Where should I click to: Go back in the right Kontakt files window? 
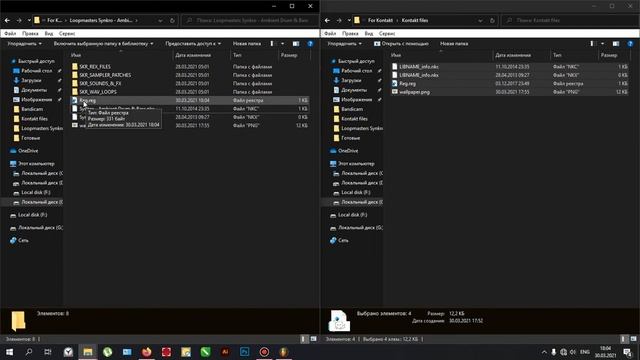(327, 20)
